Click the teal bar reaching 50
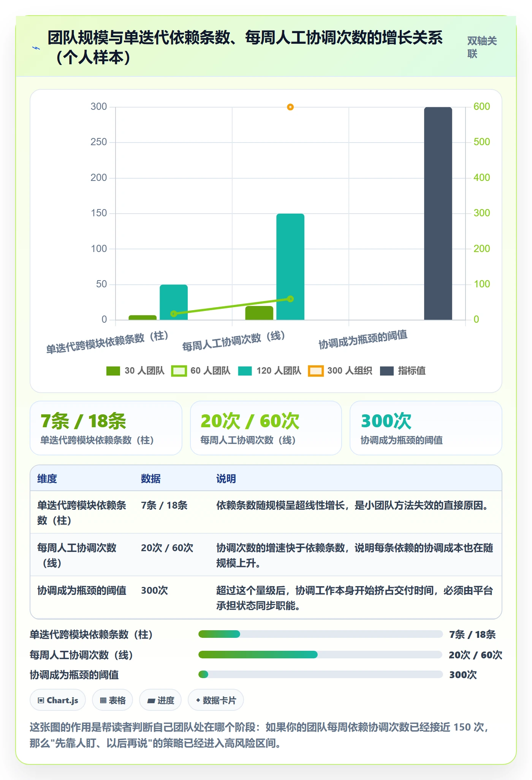Viewport: 532px width, 780px height. tap(174, 302)
